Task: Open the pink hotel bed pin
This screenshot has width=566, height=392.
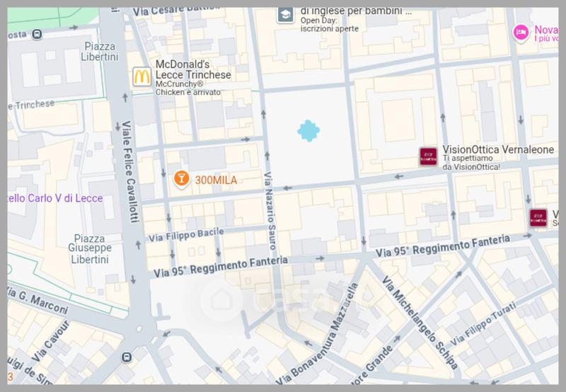Action: pyautogui.click(x=521, y=33)
